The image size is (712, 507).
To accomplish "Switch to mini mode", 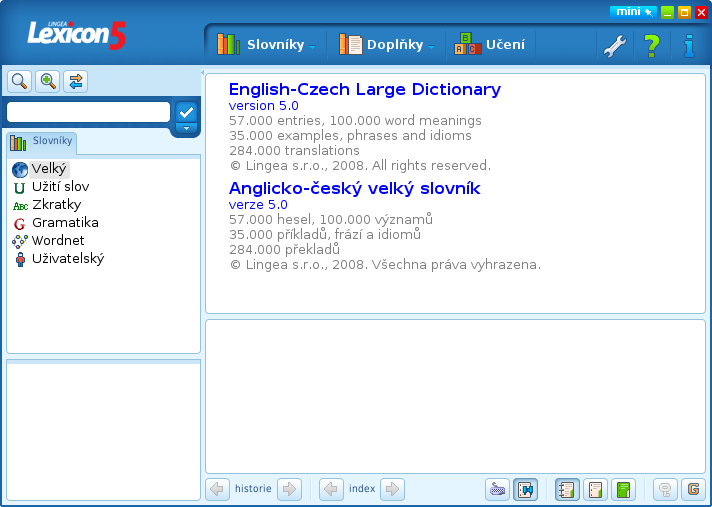I will pos(632,12).
